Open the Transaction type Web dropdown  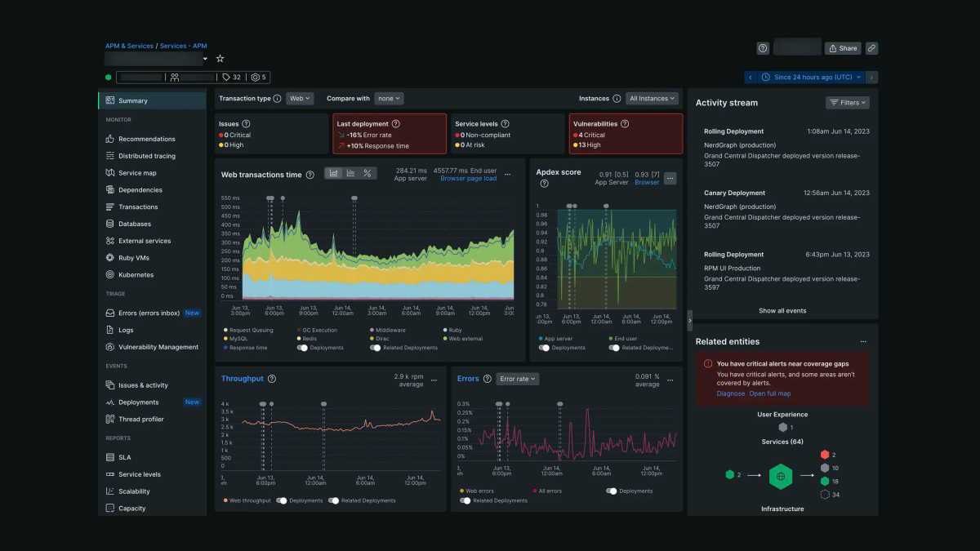298,99
